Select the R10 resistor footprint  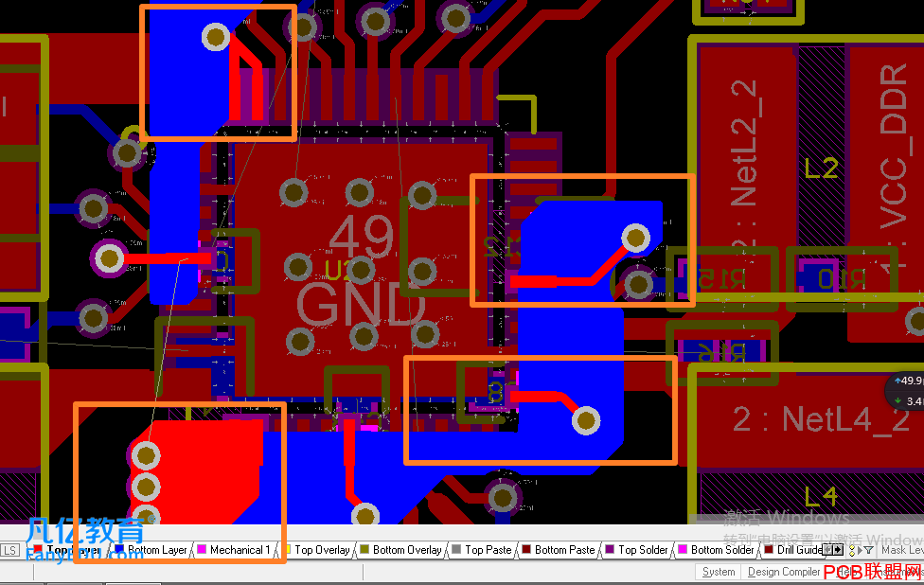click(842, 278)
